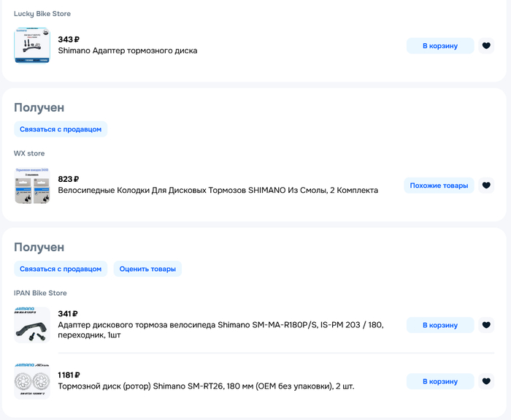The image size is (511, 420).
Task: Toggle heart for SM-RT26 brake rotor
Action: (x=486, y=381)
